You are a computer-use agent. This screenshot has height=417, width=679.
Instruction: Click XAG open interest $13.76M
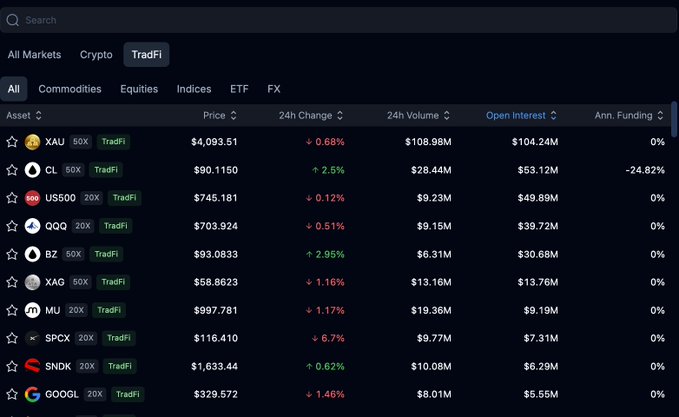point(538,282)
